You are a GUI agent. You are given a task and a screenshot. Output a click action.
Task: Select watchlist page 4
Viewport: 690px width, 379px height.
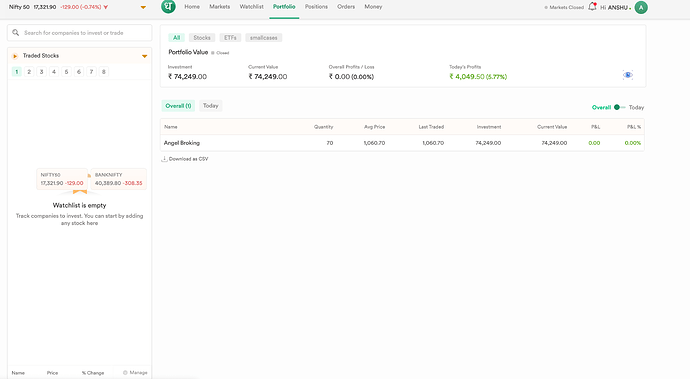point(54,72)
